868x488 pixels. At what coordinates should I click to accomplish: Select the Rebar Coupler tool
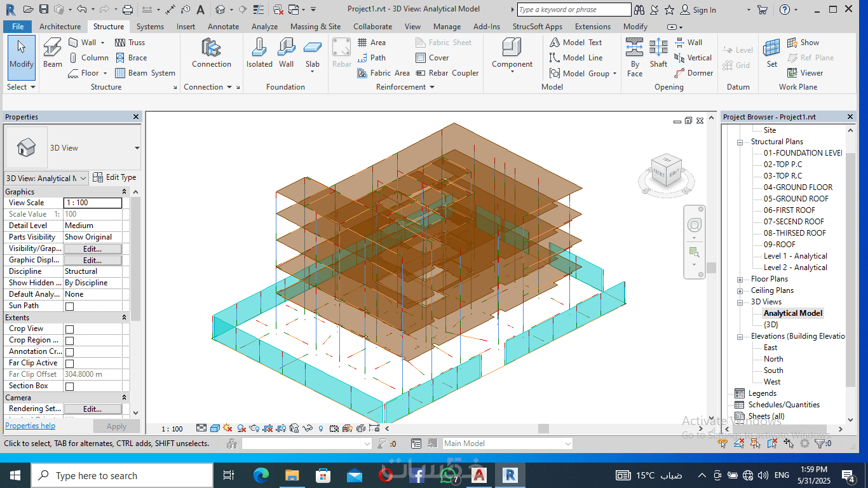coord(447,73)
